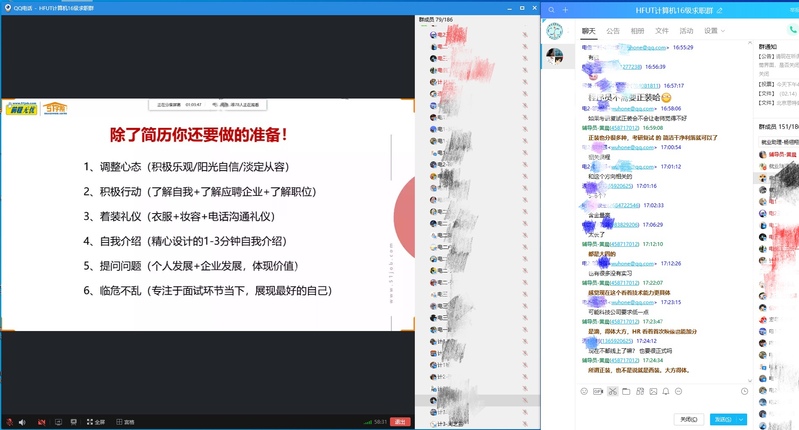The image size is (799, 430).
Task: Select the scissors screenshot tool
Action: point(612,390)
